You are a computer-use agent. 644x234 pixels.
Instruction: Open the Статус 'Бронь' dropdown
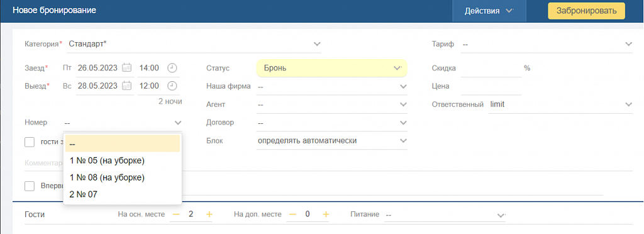[332, 68]
